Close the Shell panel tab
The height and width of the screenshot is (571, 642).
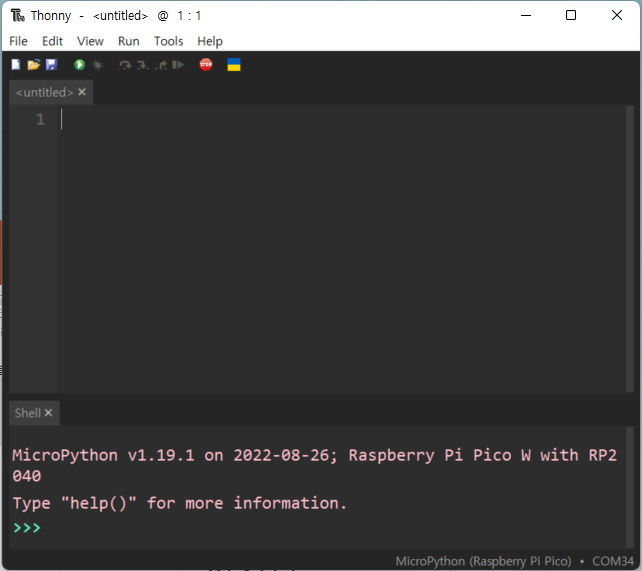pos(48,413)
